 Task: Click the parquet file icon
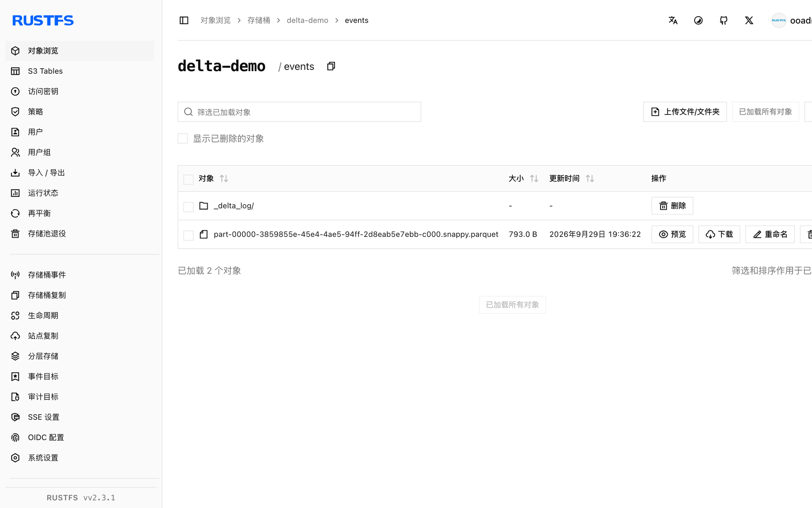[x=203, y=234]
